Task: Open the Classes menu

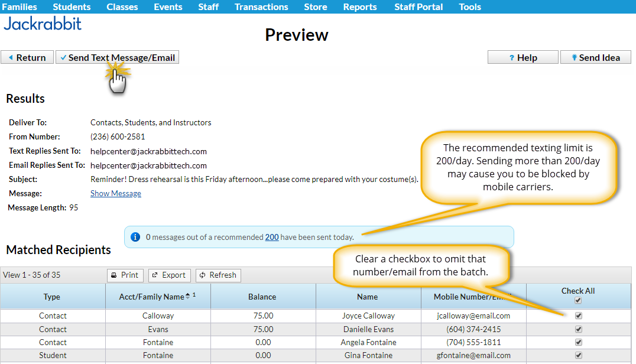Action: [x=122, y=7]
